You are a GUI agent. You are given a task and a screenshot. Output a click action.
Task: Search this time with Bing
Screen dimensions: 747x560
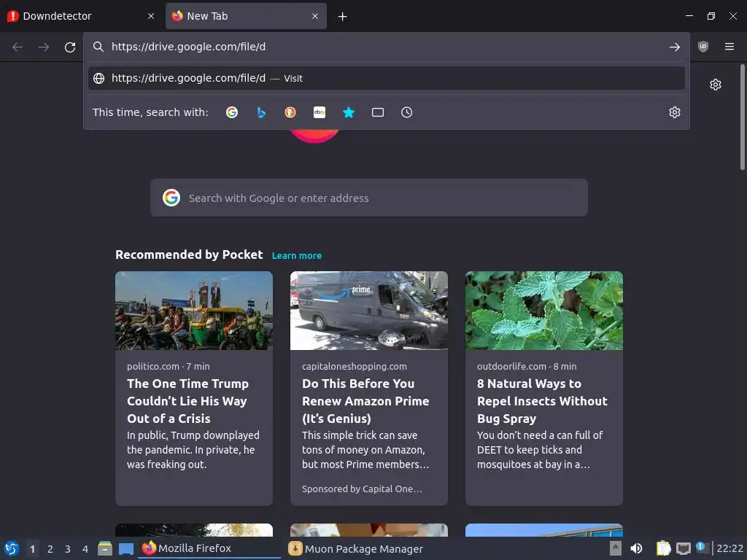[x=261, y=112]
